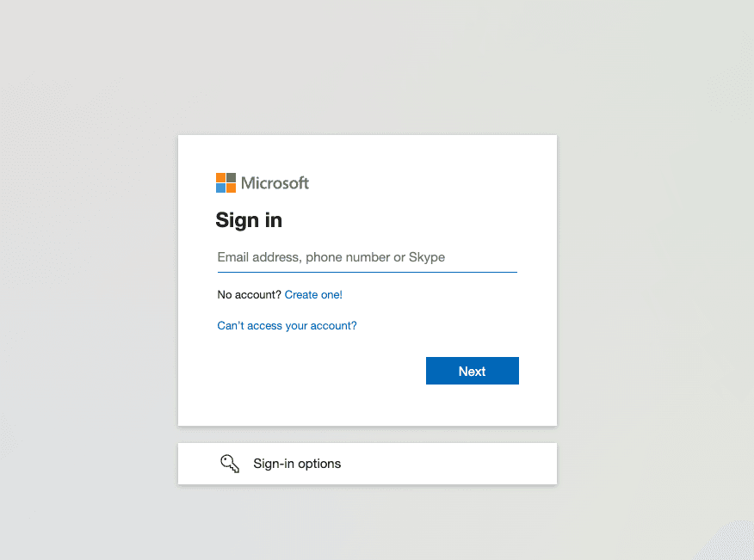Viewport: 754px width, 560px height.
Task: Click the lower-right orange square of the logo
Action: 231,188
